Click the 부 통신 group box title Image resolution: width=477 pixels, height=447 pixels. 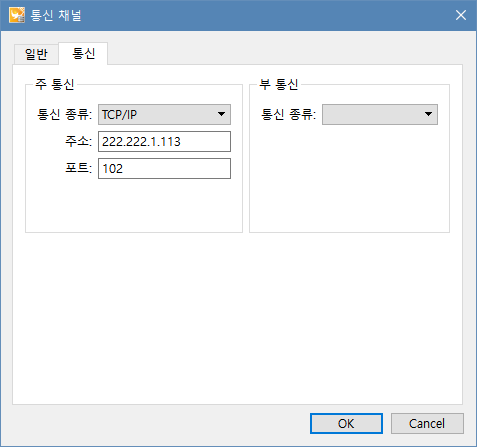(279, 84)
